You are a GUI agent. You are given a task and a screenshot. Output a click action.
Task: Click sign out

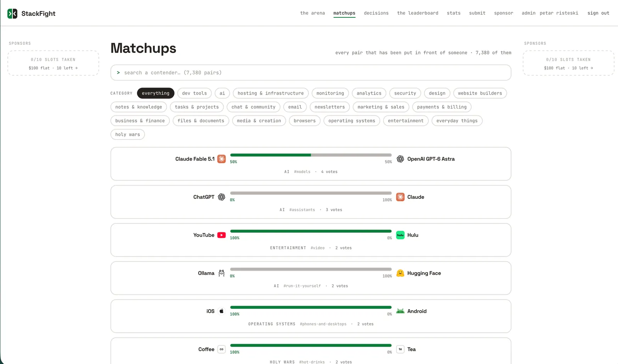[x=598, y=13]
